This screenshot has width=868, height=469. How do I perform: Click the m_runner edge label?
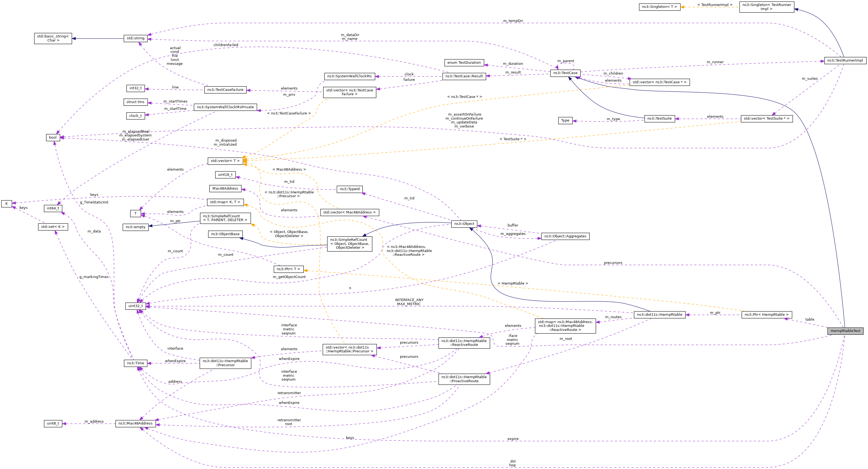(x=715, y=62)
